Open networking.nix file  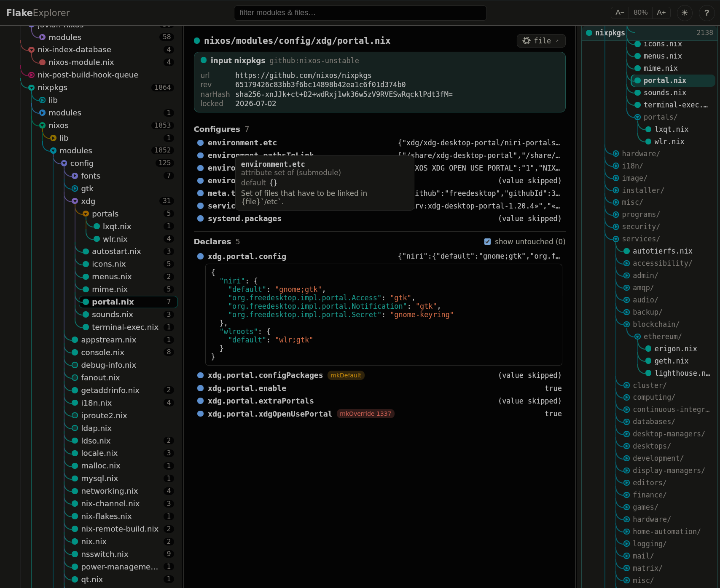pos(110,491)
